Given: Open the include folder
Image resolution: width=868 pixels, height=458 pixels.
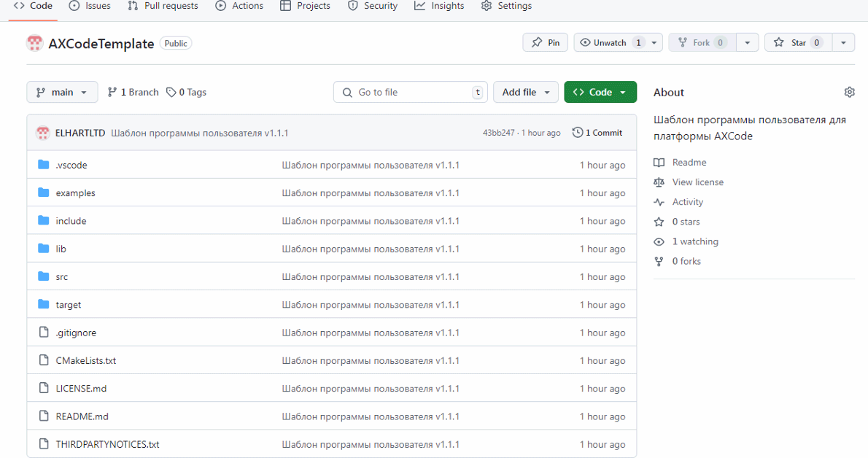Looking at the screenshot, I should point(71,221).
